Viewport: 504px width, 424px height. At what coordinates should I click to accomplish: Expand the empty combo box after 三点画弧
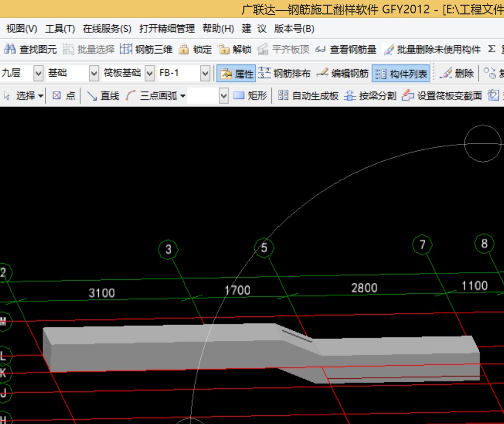(224, 96)
